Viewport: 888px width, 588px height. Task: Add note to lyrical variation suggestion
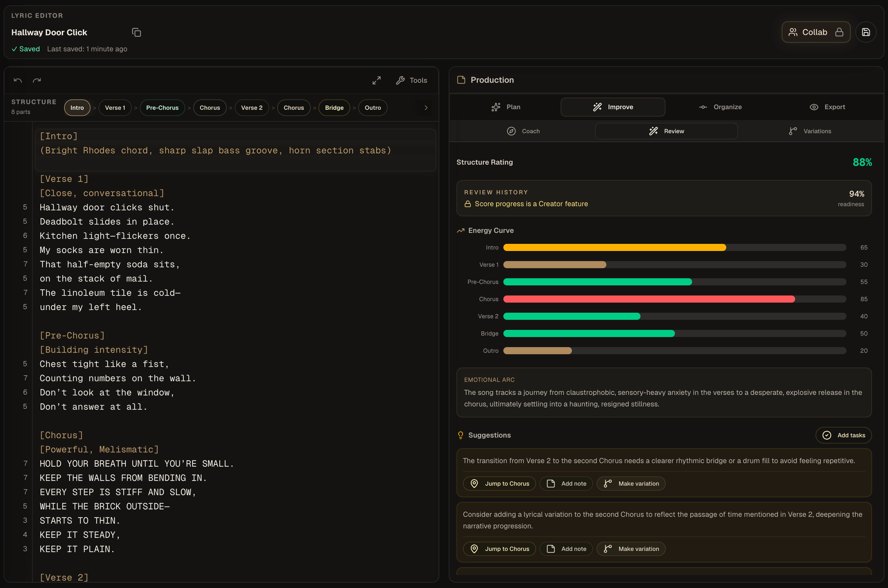click(566, 549)
